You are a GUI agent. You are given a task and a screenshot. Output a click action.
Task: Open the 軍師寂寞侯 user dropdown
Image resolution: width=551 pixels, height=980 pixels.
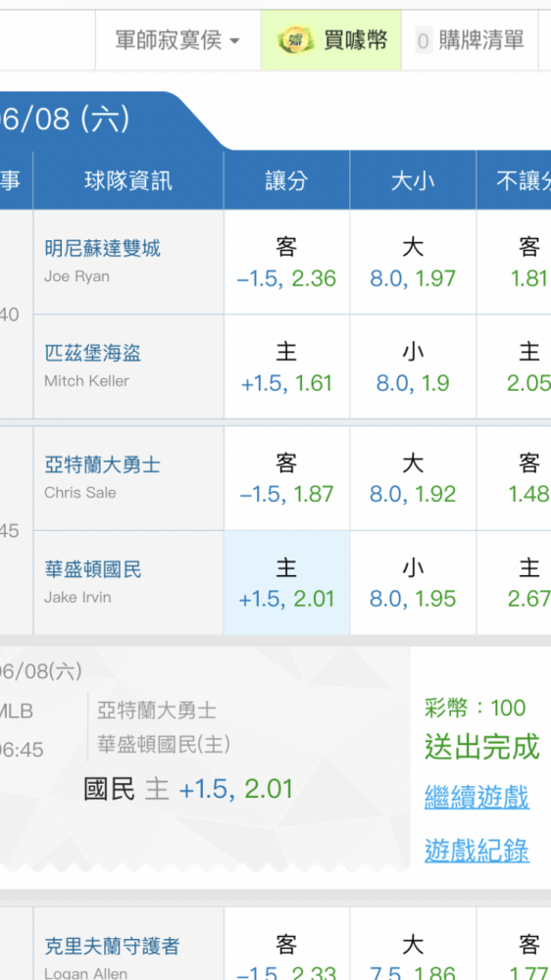(x=177, y=40)
